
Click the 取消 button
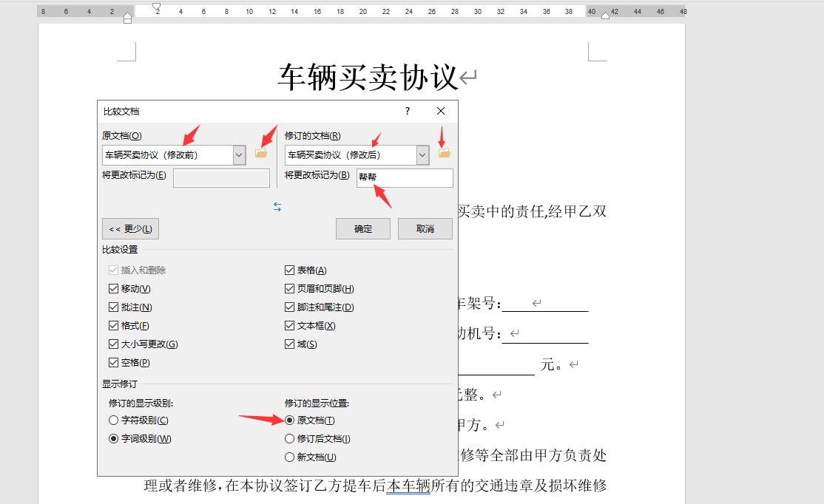pos(425,228)
